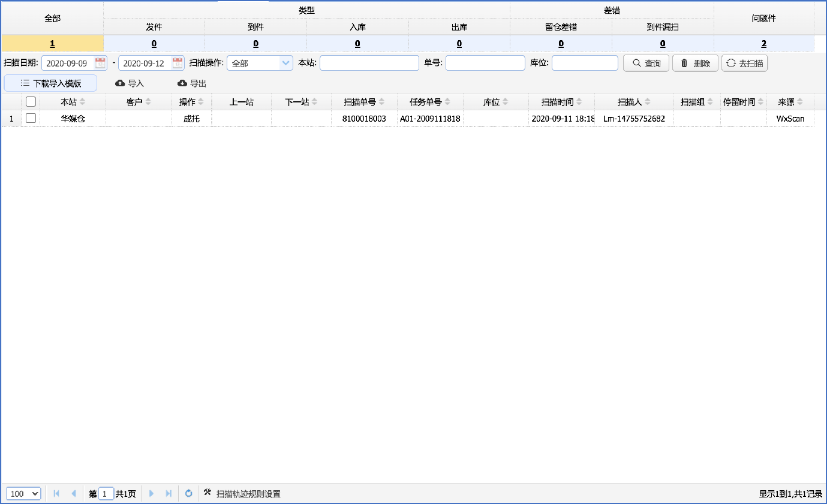
Task: Click the 上一站 column header
Action: (x=242, y=102)
